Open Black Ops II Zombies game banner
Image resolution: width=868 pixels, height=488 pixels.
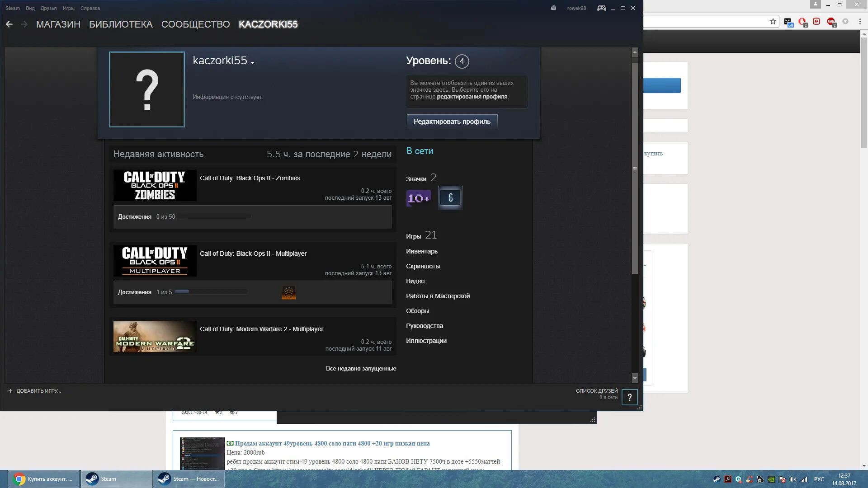tap(155, 185)
